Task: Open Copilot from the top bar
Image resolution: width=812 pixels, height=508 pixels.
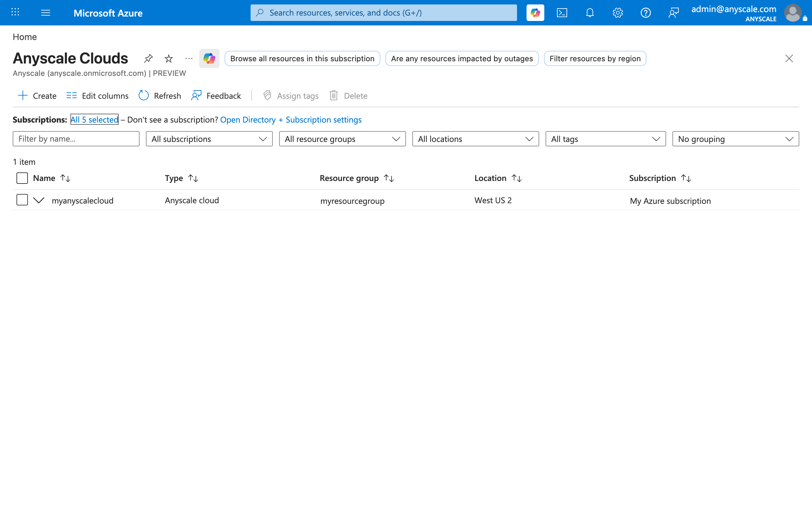Action: click(x=535, y=13)
